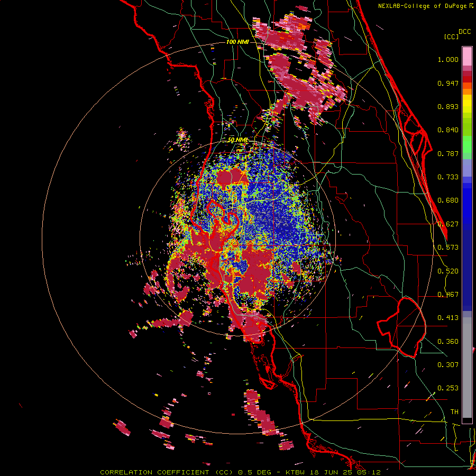Click the DCC [CC] legend heading
Viewport: 476px width, 476px height.
coord(457,34)
